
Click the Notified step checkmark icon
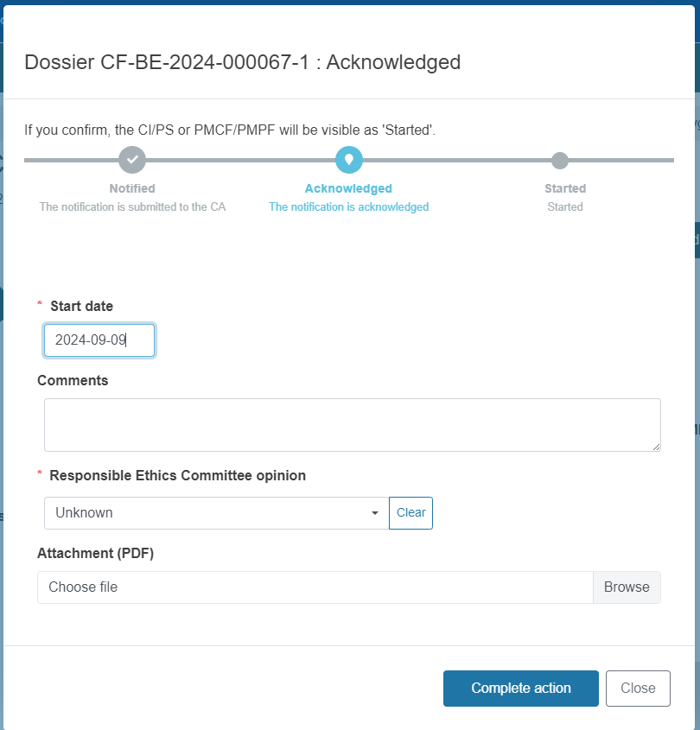point(132,160)
